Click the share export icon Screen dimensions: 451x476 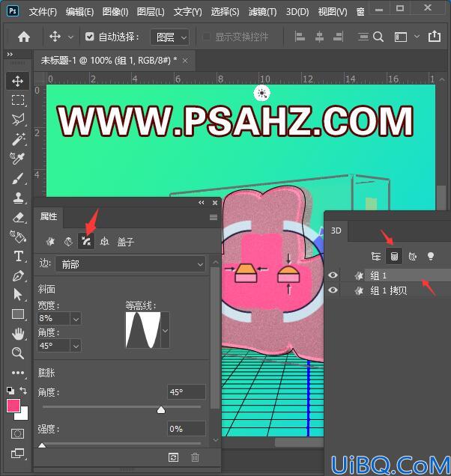tap(434, 37)
